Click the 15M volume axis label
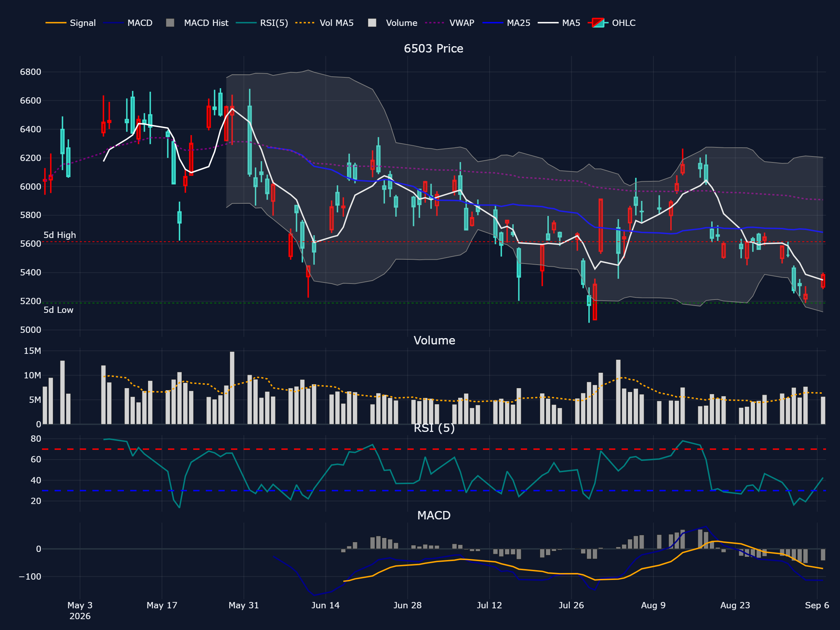Image resolution: width=840 pixels, height=630 pixels. pos(32,351)
